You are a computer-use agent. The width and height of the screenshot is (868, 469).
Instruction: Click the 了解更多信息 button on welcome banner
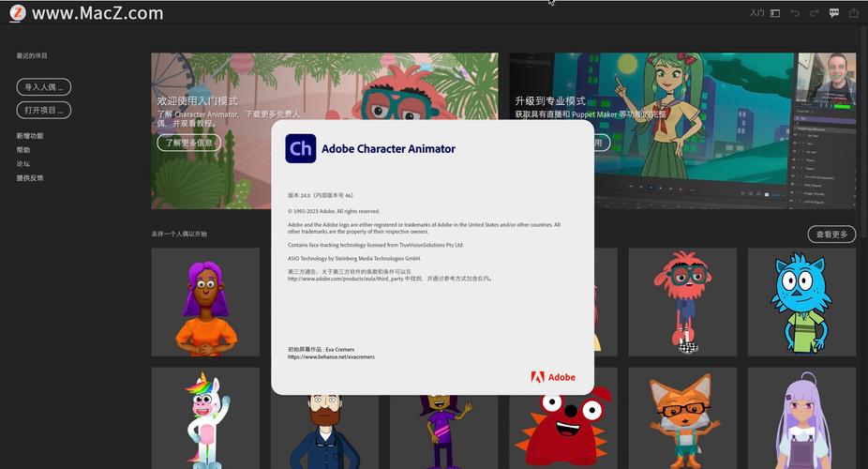pos(188,143)
